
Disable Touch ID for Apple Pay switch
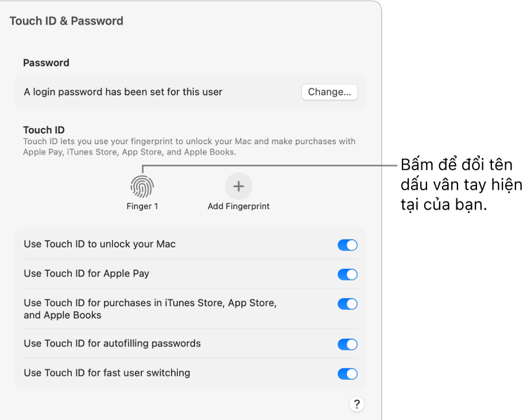point(347,274)
